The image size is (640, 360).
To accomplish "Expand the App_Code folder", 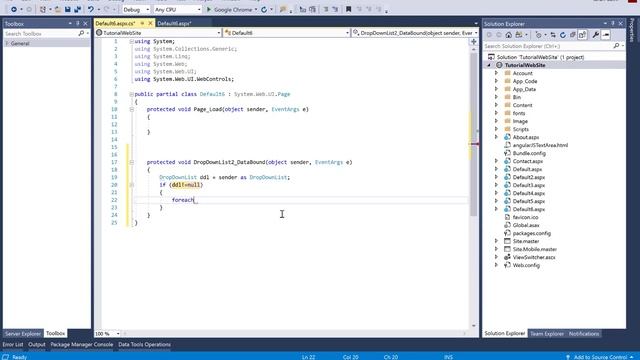I will (x=496, y=81).
